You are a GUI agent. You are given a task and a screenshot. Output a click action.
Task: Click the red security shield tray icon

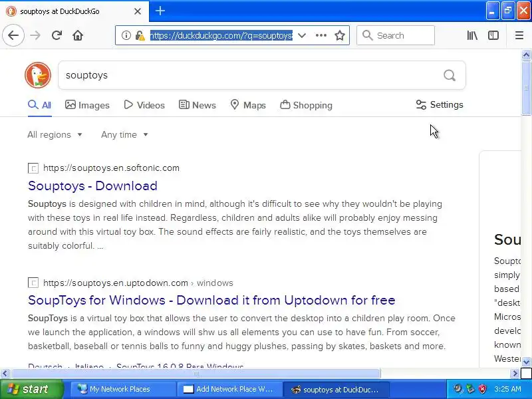click(x=482, y=389)
